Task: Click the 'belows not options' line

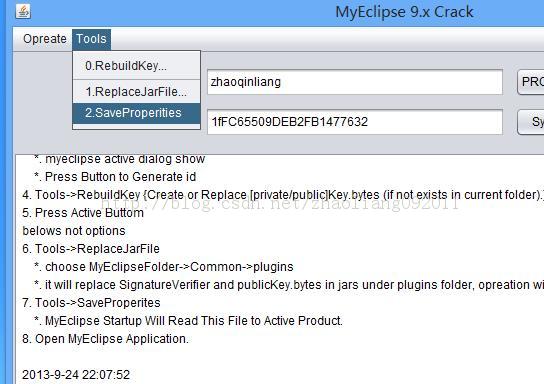Action: 74,231
